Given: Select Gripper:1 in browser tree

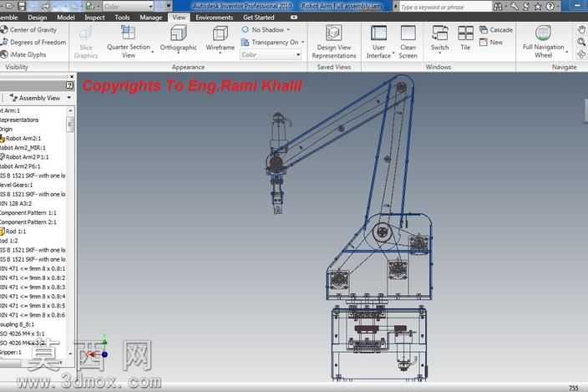Looking at the screenshot, I should [11, 352].
